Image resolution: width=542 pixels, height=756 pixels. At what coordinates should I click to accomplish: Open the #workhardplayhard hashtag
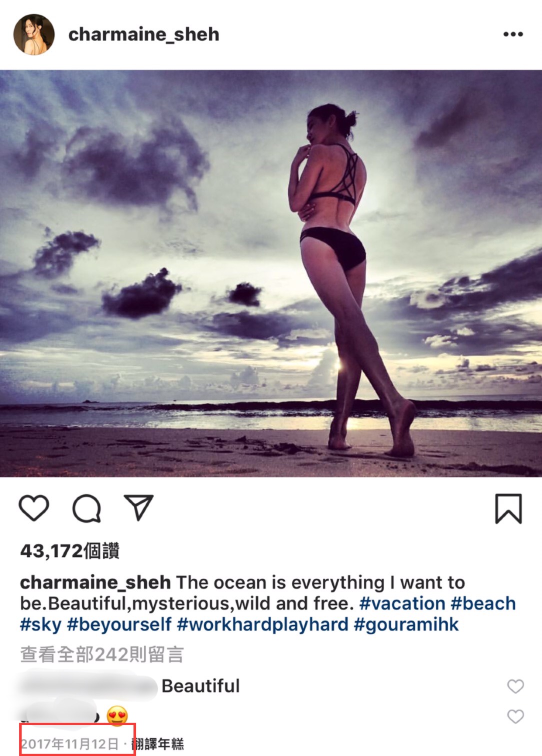262,624
